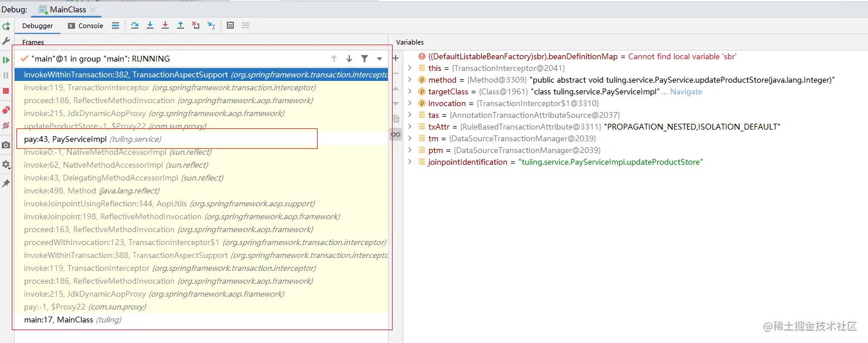Toggle mute breakpoints
The height and width of the screenshot is (343, 868).
pyautogui.click(x=6, y=125)
